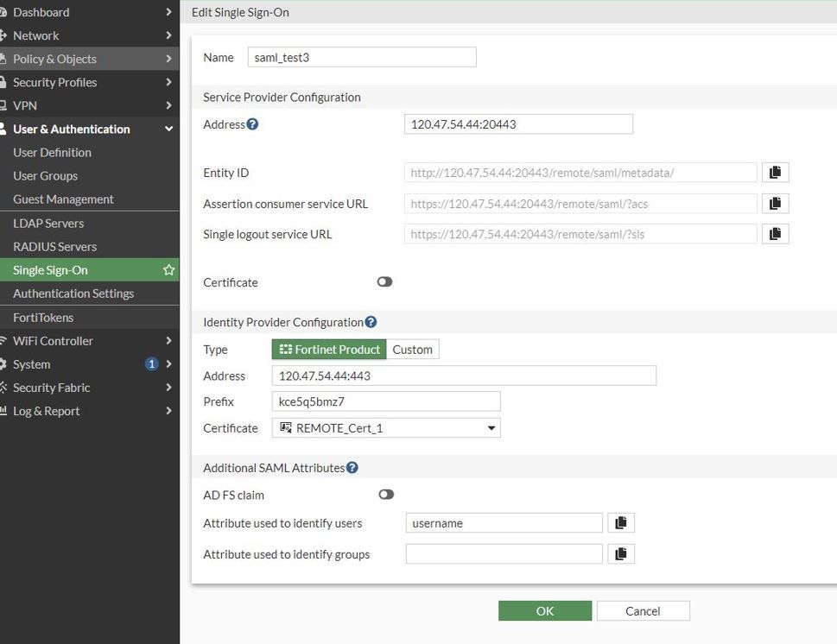Viewport: 837px width, 644px height.
Task: Copy the user identification attribute
Action: coord(620,523)
